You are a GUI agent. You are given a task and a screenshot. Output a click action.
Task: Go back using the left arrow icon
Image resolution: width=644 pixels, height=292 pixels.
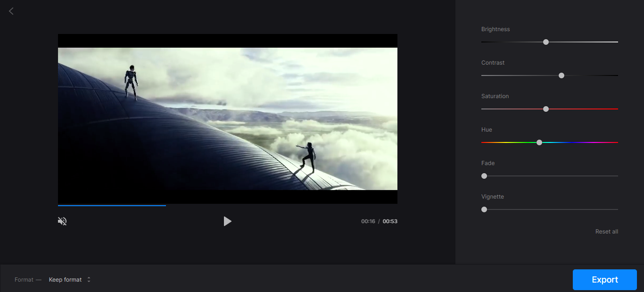[11, 11]
